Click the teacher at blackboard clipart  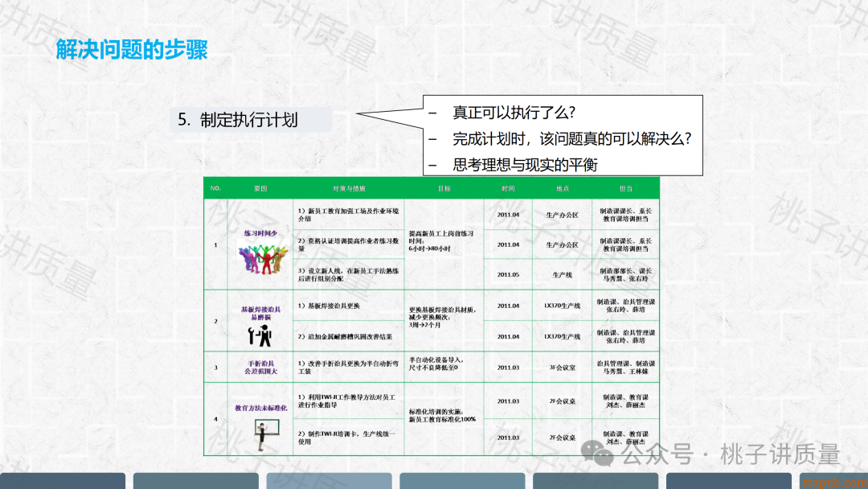[259, 434]
